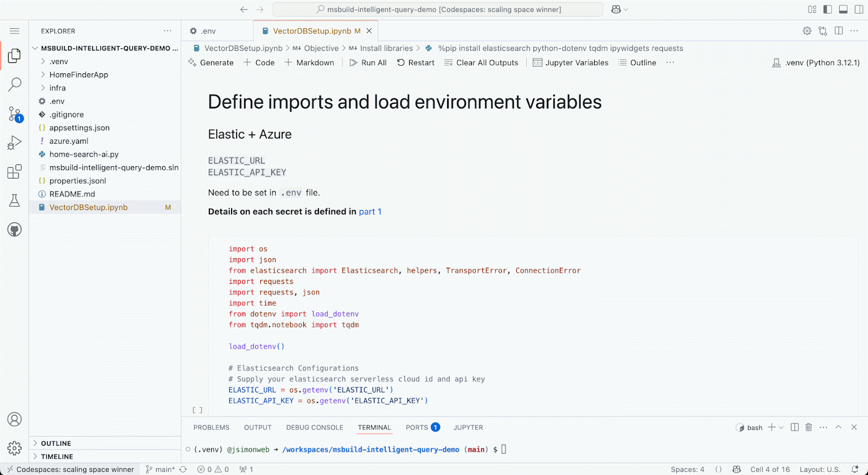Open the part 1 link
Screen dimensions: 868x475
[x=370, y=212]
